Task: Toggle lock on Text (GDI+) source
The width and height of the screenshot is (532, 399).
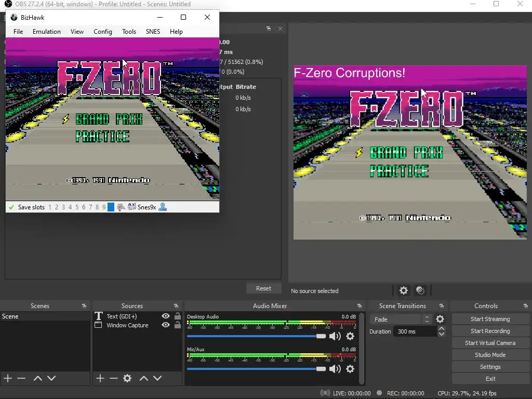Action: tap(178, 316)
